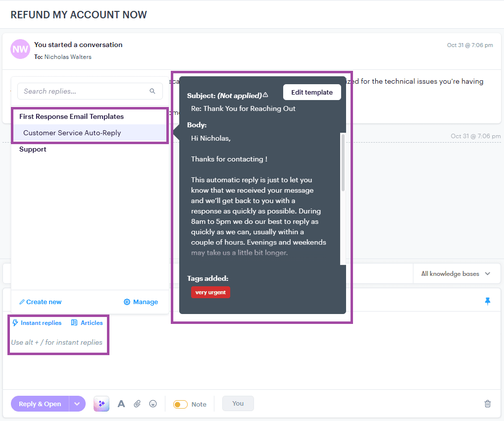Toggle the Note switch
Image resolution: width=504 pixels, height=421 pixels.
point(181,404)
